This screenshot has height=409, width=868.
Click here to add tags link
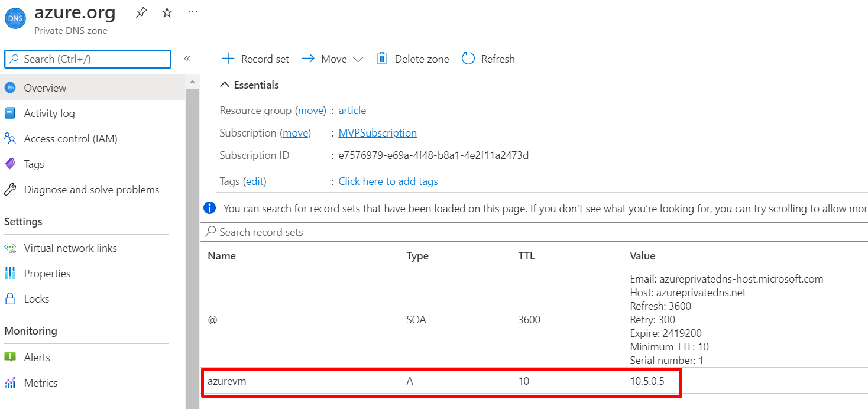(x=388, y=181)
